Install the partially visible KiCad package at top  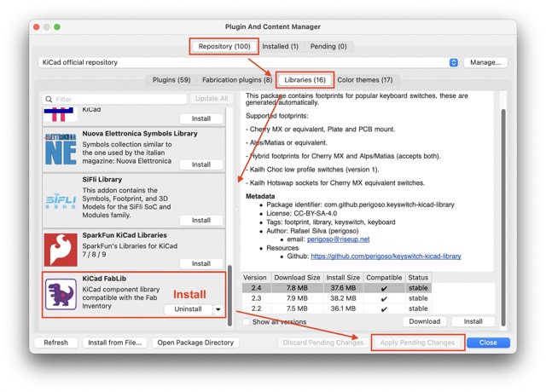coord(201,118)
